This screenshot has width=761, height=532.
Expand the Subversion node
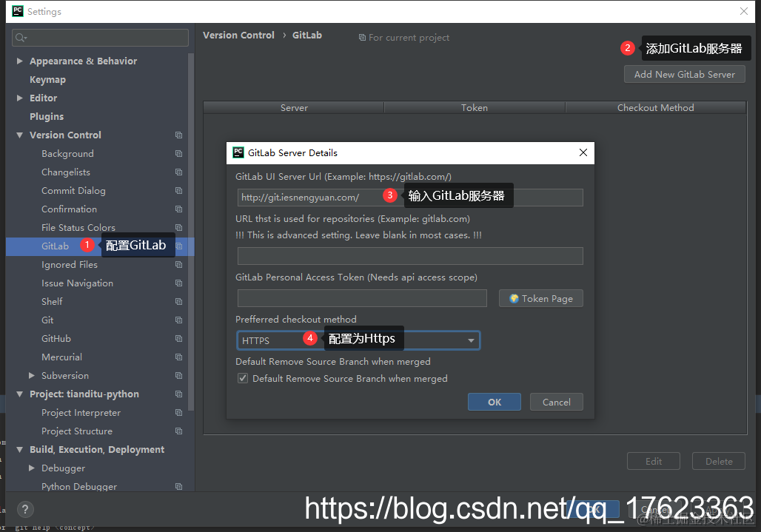click(32, 375)
